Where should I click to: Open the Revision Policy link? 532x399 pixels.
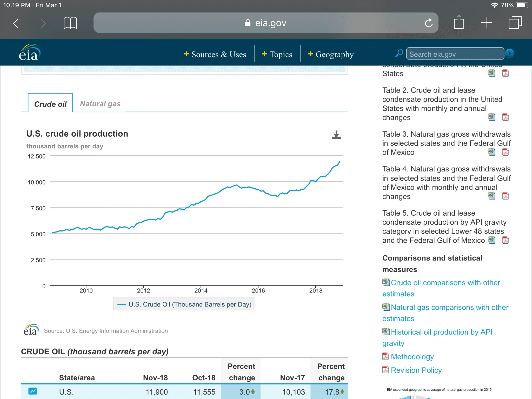[416, 370]
